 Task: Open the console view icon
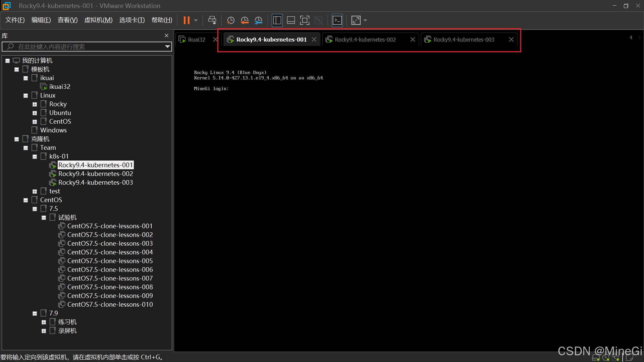tap(337, 20)
